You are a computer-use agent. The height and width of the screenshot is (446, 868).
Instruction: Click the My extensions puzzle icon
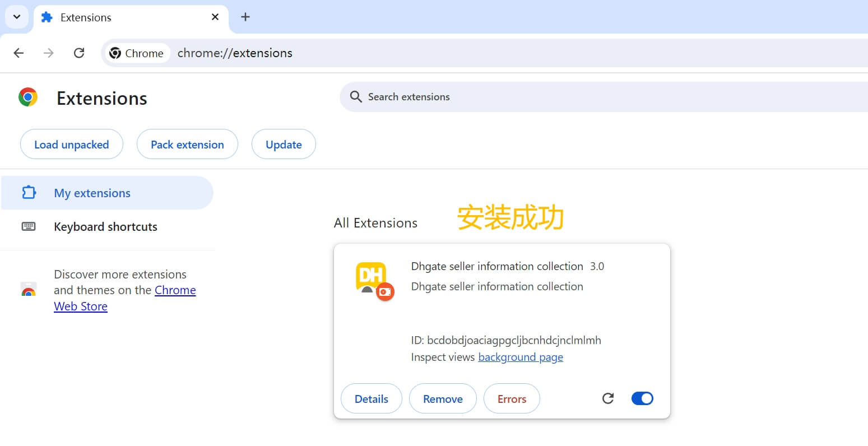(x=29, y=193)
